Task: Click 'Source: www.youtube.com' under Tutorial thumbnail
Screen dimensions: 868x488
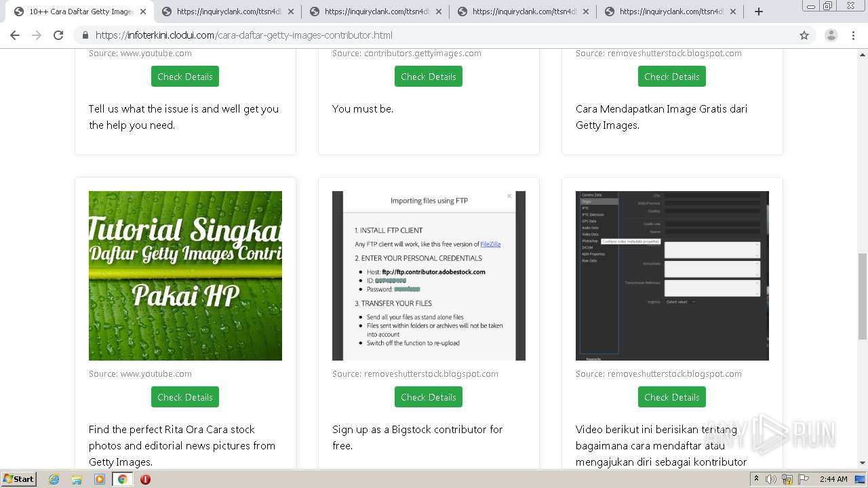Action: [140, 373]
